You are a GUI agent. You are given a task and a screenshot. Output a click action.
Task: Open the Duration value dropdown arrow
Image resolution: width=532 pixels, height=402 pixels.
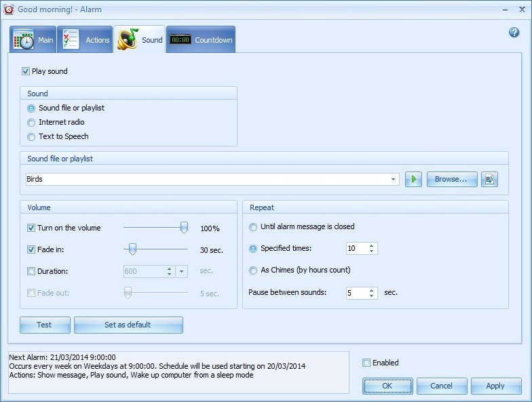181,271
